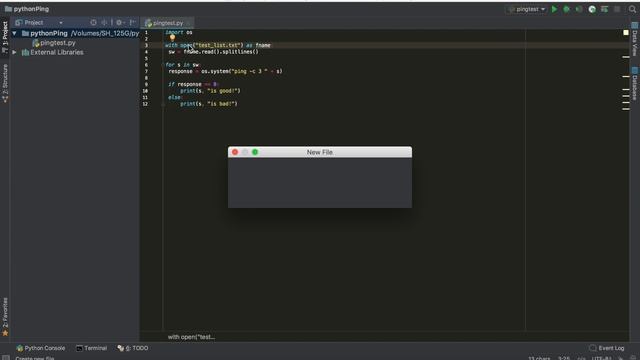Viewport: 640px width, 360px height.
Task: Close the New File dialog with the red button
Action: [x=235, y=152]
